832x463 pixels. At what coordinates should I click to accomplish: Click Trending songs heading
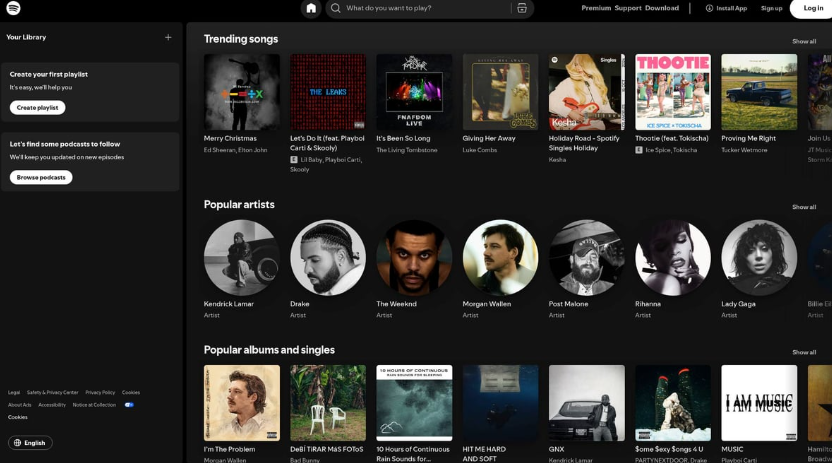[241, 39]
